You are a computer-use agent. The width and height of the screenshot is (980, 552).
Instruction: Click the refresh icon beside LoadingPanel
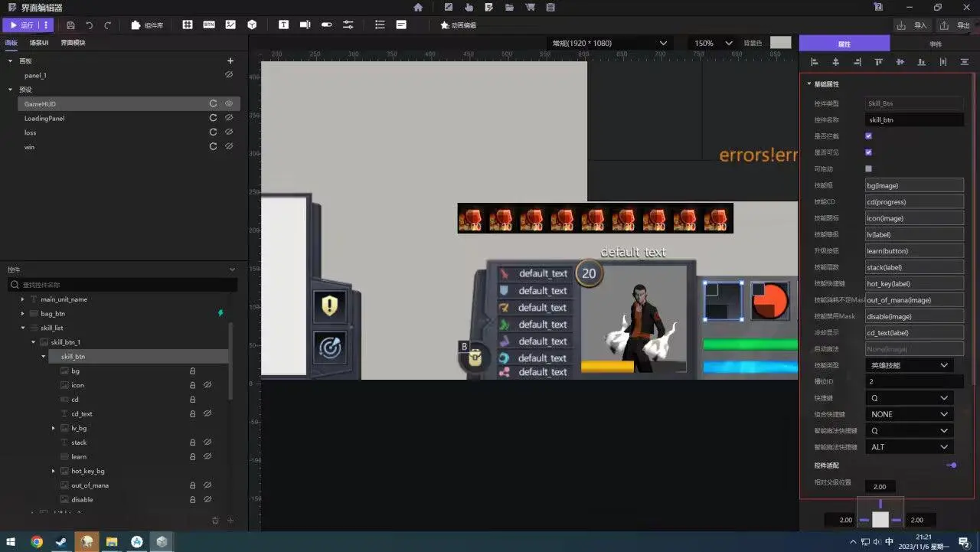tap(214, 118)
